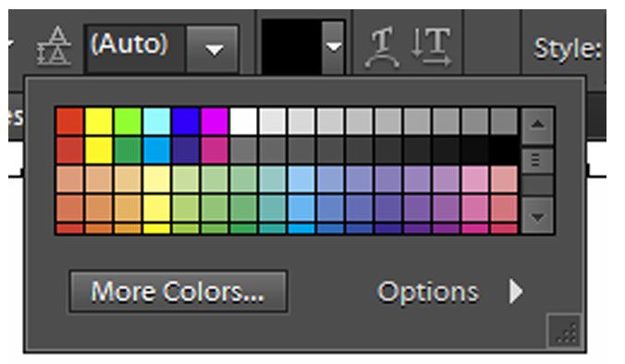Click the More Colors... button
The image size is (625, 364).
pos(178,292)
